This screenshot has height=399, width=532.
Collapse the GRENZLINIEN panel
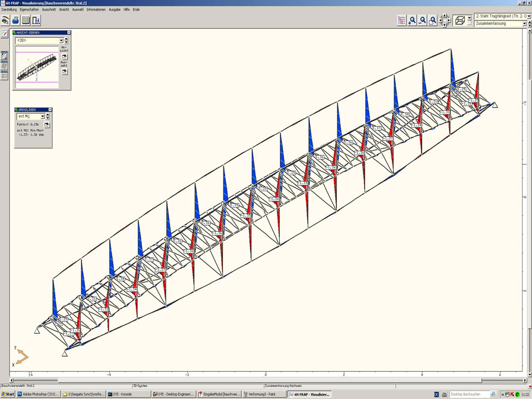(49, 110)
